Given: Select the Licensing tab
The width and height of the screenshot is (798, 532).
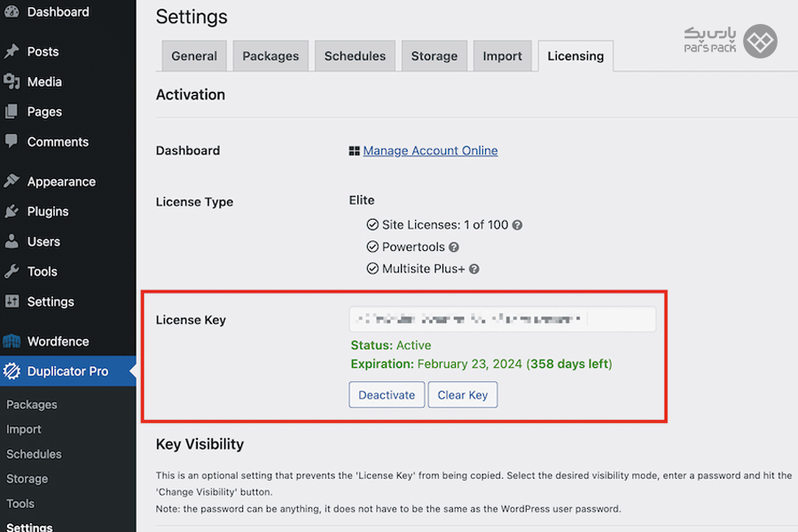Looking at the screenshot, I should coord(575,56).
